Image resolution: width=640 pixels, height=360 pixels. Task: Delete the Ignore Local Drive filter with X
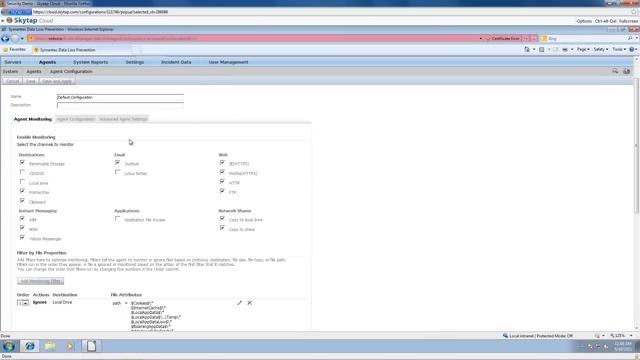coord(249,303)
